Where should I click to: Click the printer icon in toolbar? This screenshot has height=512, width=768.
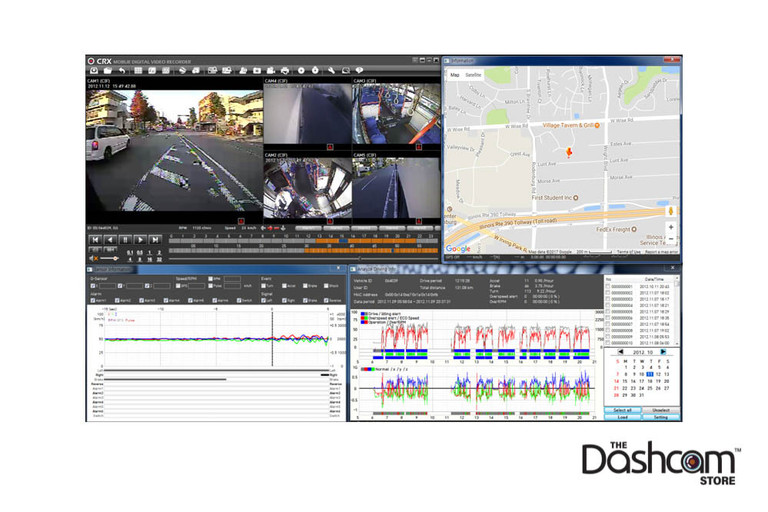(286, 71)
